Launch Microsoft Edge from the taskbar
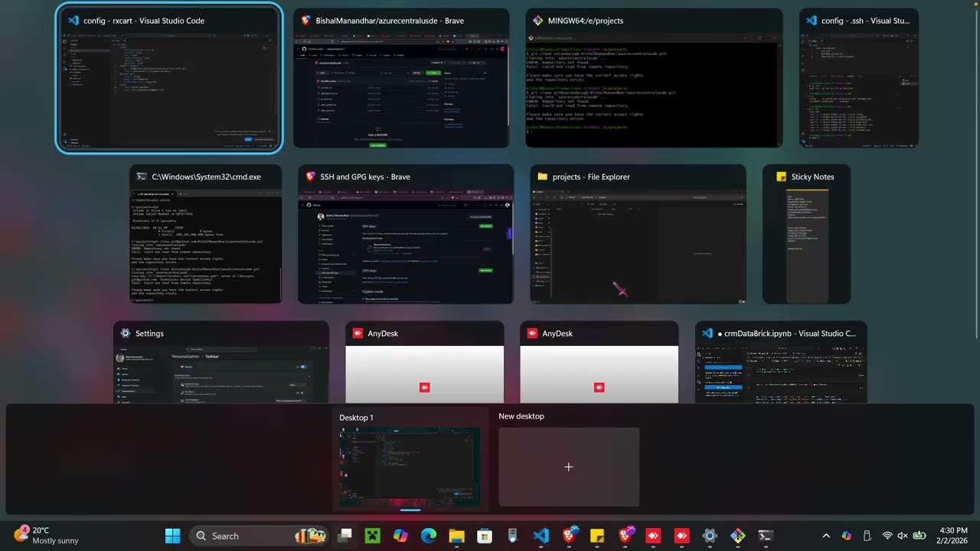This screenshot has width=980, height=551. pyautogui.click(x=429, y=536)
